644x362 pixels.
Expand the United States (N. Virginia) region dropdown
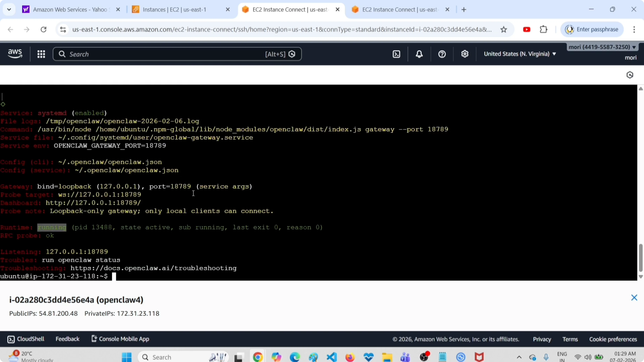520,54
